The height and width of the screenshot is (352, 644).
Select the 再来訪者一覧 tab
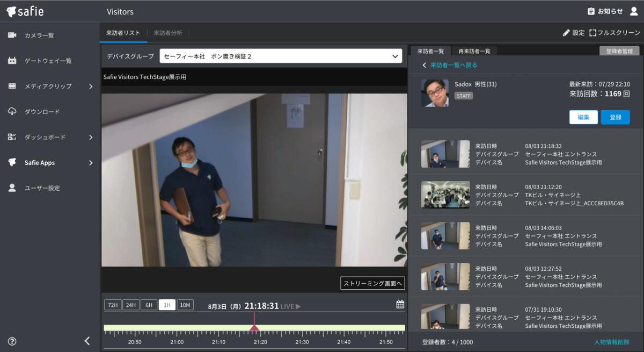point(474,51)
